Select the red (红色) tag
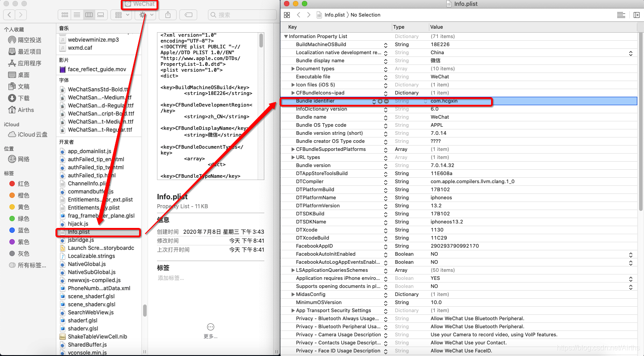 [x=20, y=184]
